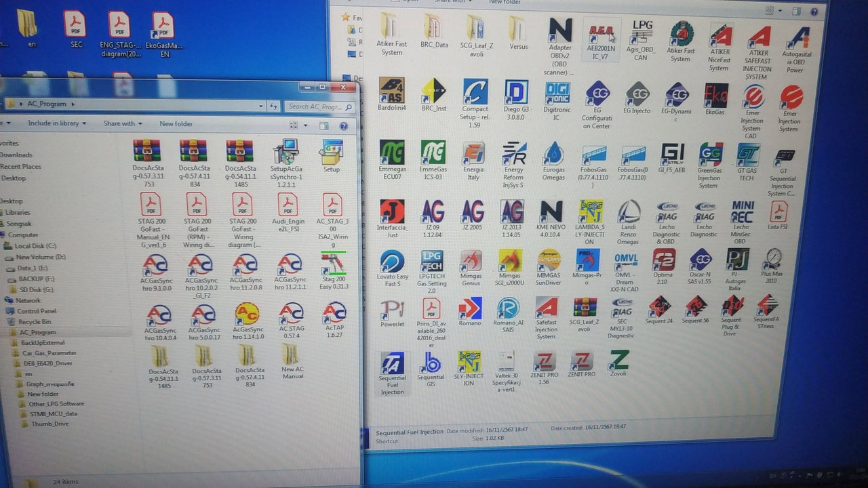Image resolution: width=868 pixels, height=488 pixels.
Task: Select Recycle Bin in navigation pane
Action: [35, 322]
